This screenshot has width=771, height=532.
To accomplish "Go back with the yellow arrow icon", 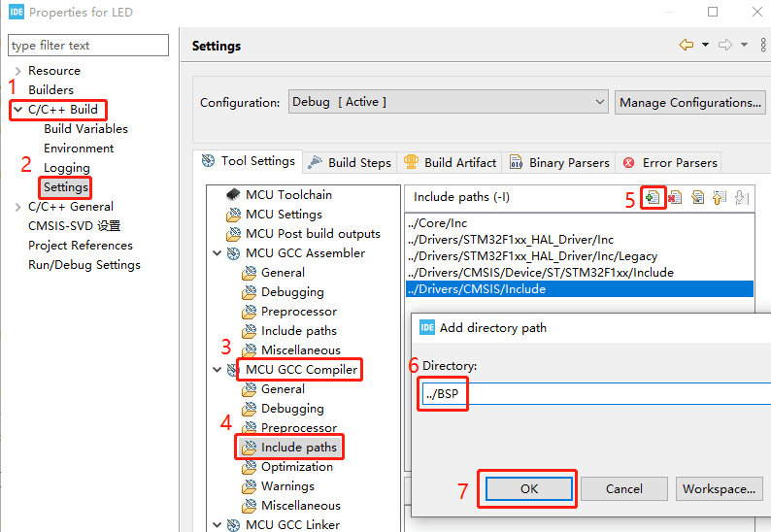I will 687,45.
